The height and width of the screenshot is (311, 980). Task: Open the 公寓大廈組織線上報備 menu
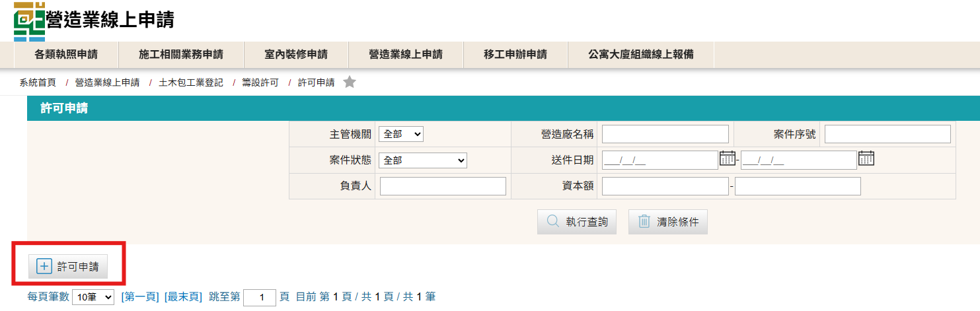[641, 55]
